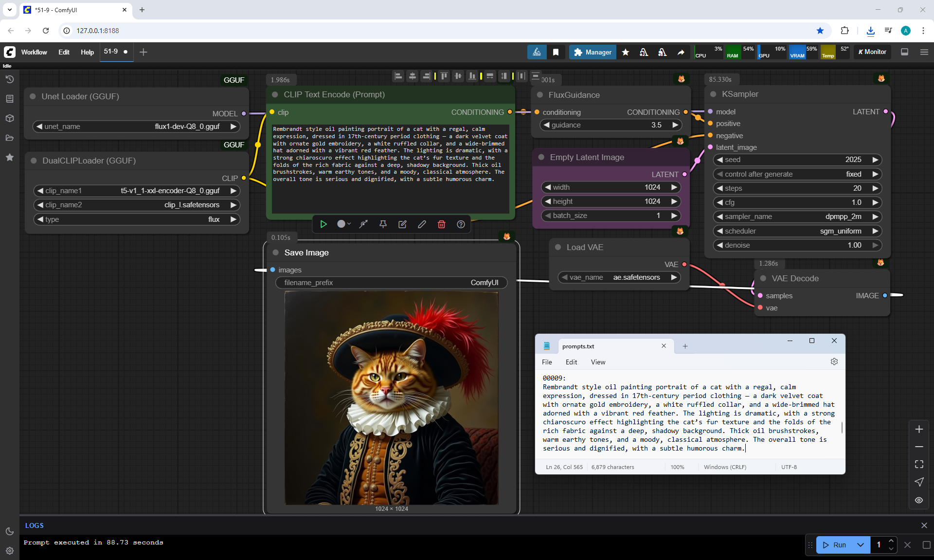Open the queue history sidebar icon

[9, 79]
